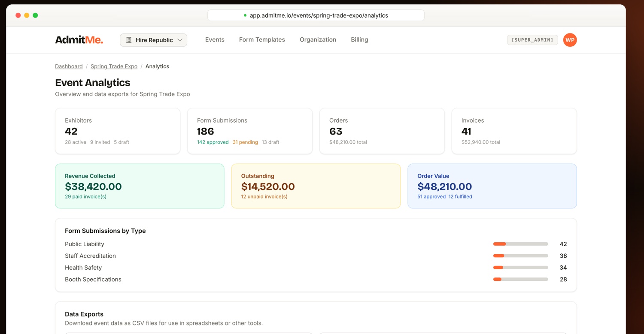Select the Orders stat card
The height and width of the screenshot is (334, 644).
coord(382,131)
